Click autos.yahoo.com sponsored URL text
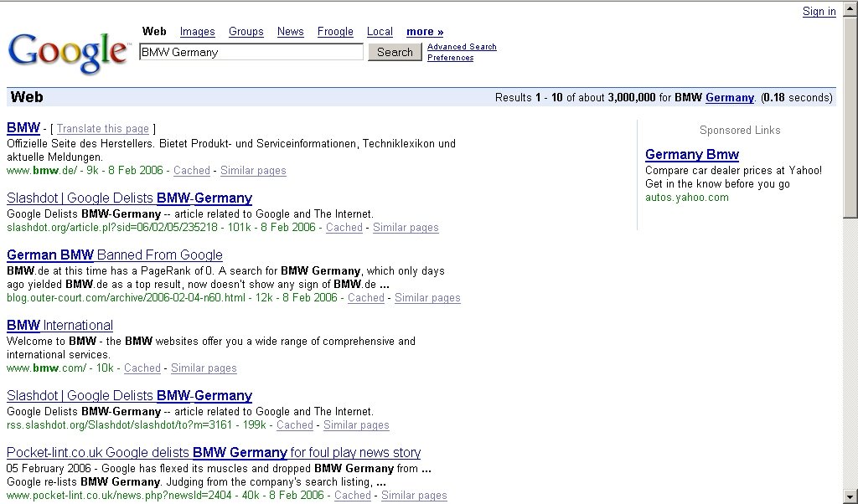 (x=687, y=198)
